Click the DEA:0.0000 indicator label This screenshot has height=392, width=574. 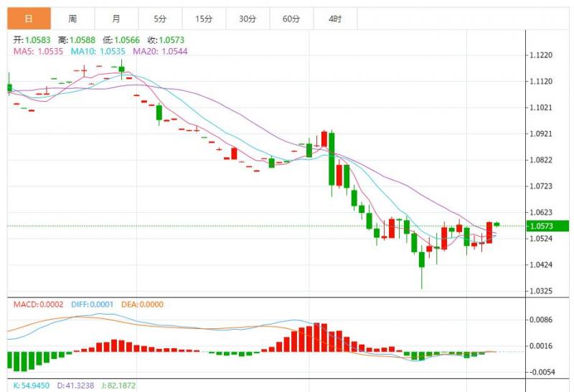point(142,305)
